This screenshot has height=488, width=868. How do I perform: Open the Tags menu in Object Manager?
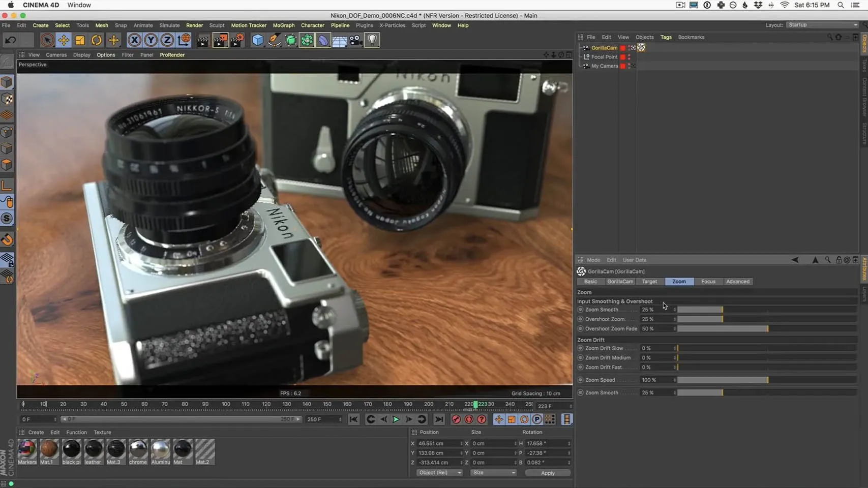point(666,37)
